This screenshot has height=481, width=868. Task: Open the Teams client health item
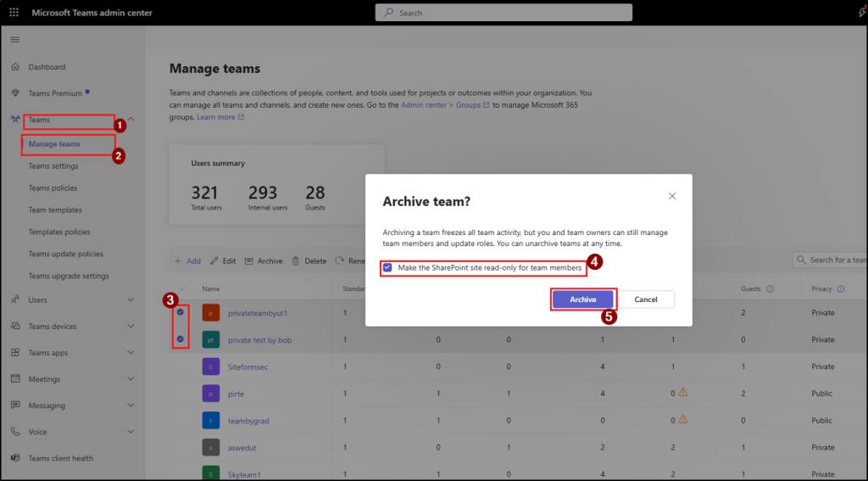60,458
